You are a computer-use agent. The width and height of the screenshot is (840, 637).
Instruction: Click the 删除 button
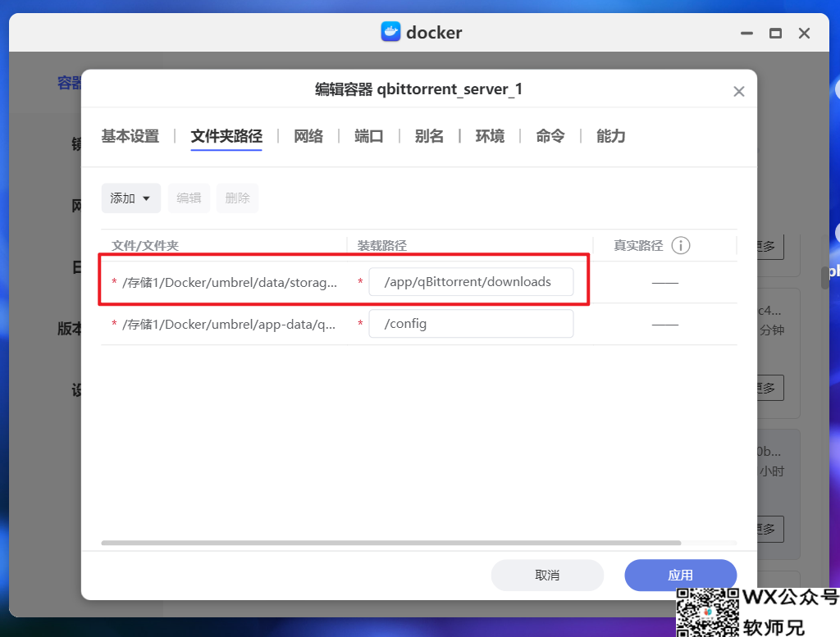[237, 198]
